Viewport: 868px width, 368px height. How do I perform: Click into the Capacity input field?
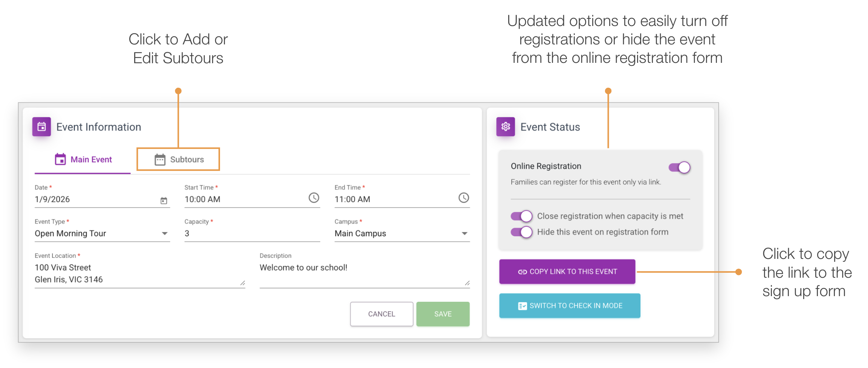[252, 233]
